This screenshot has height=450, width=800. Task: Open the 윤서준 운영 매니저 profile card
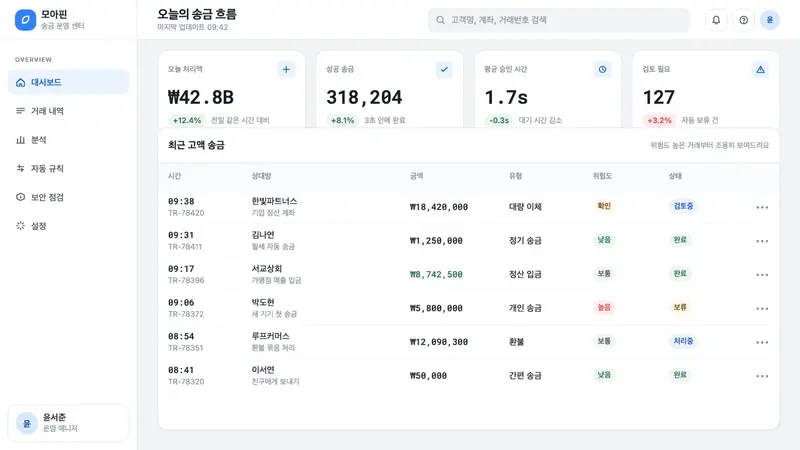pos(68,423)
